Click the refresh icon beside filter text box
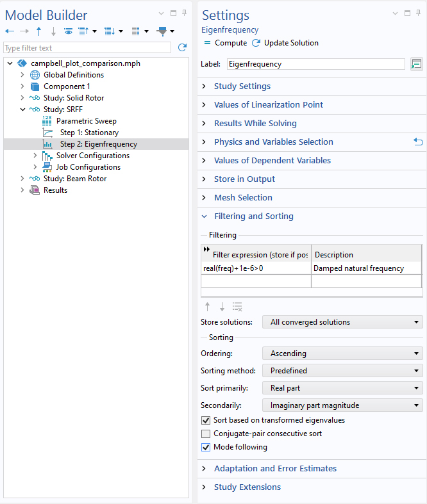Screen dimensions: 427x504 [182, 48]
